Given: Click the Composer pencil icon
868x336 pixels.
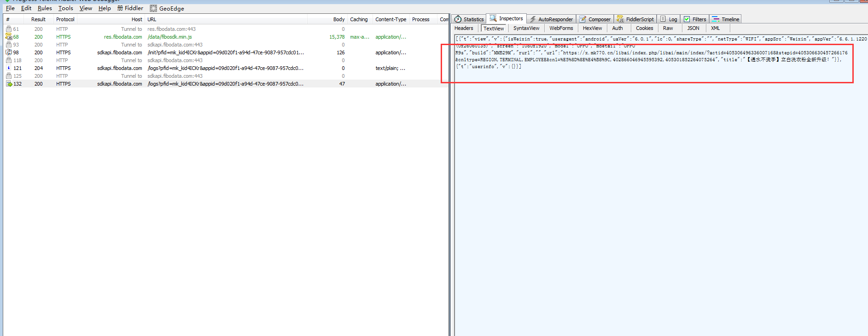Looking at the screenshot, I should click(x=583, y=19).
